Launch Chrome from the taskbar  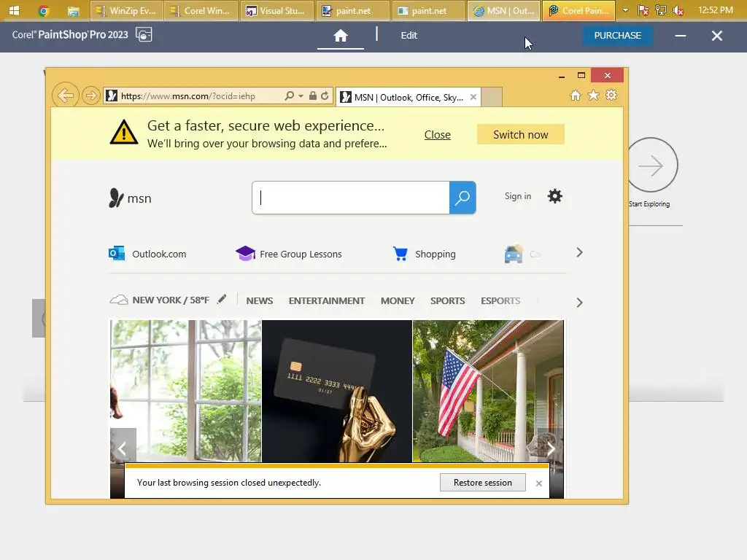click(44, 10)
